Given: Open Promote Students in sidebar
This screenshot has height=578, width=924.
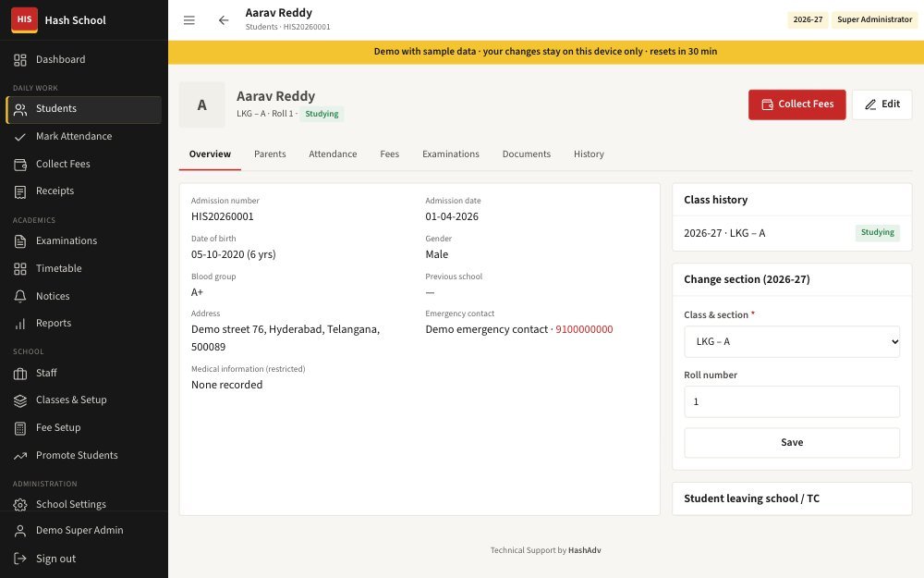Looking at the screenshot, I should [84, 455].
